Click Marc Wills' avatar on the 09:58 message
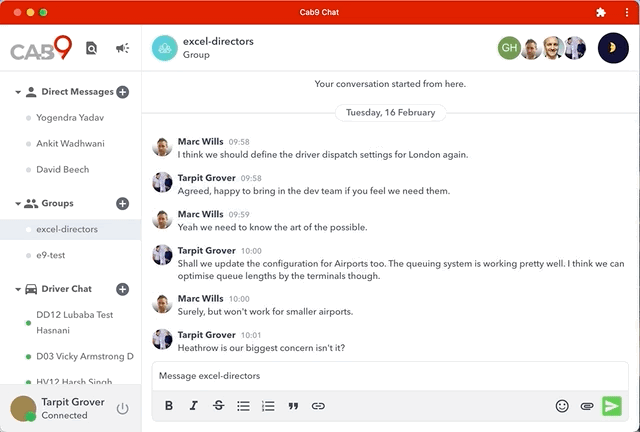Screen dimensions: 640x432 162,147
